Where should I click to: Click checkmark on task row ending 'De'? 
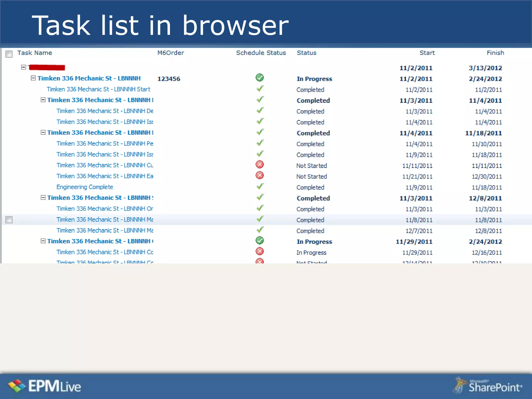[260, 110]
